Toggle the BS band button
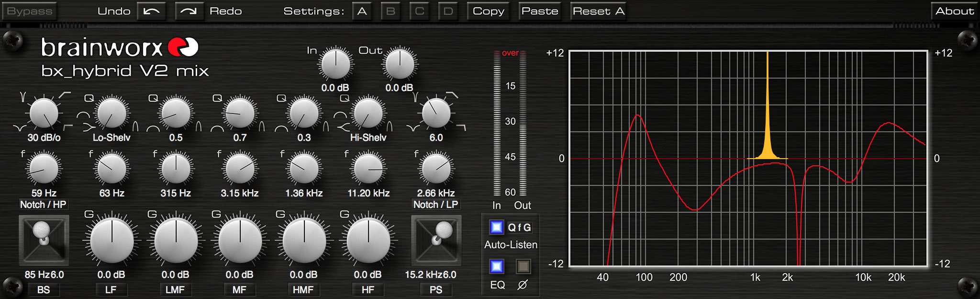This screenshot has width=980, height=299. click(x=44, y=290)
